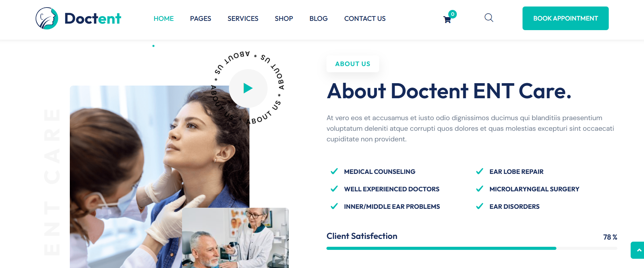Screen dimensions: 644x268
Task: Click the Doctent head logo icon
Action: [x=47, y=18]
